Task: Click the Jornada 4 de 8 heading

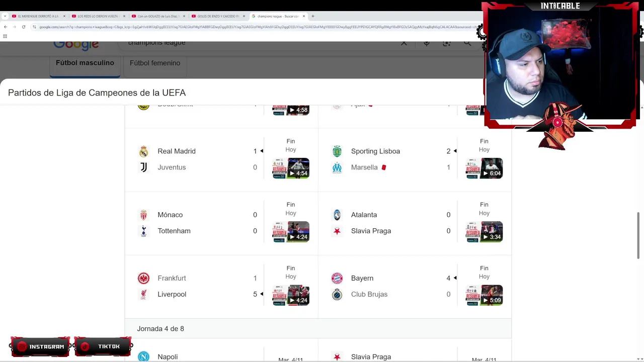Action: 160,329
